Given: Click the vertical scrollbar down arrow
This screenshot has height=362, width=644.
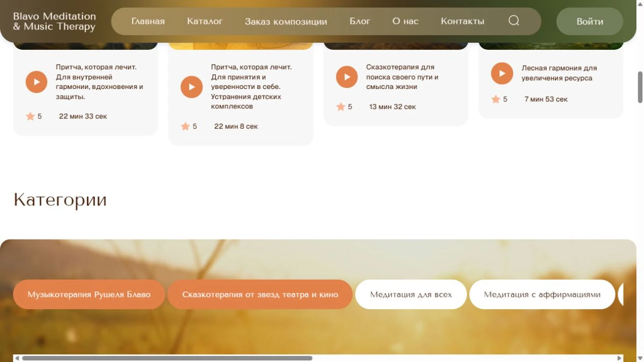Looking at the screenshot, I should [x=640, y=358].
